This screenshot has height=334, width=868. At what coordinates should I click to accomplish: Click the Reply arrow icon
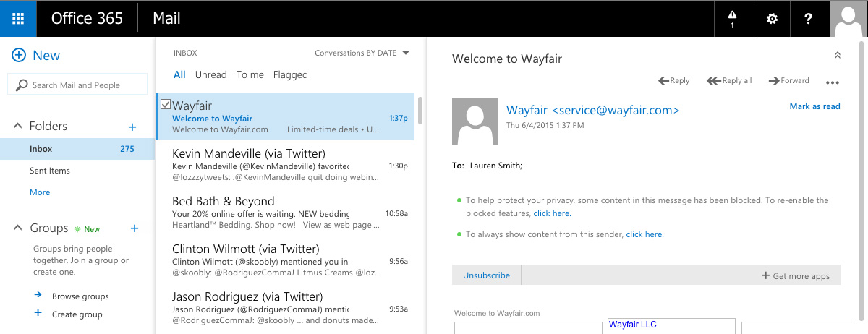pyautogui.click(x=663, y=81)
